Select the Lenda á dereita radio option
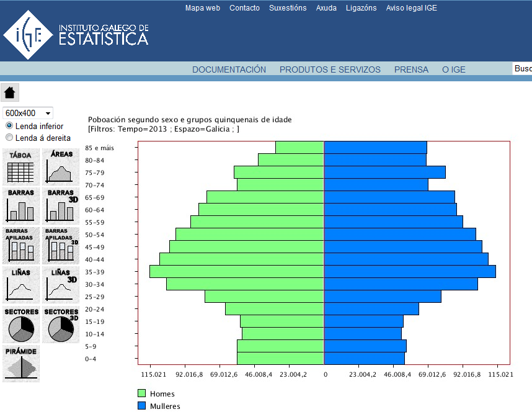532x417 pixels. 9,138
